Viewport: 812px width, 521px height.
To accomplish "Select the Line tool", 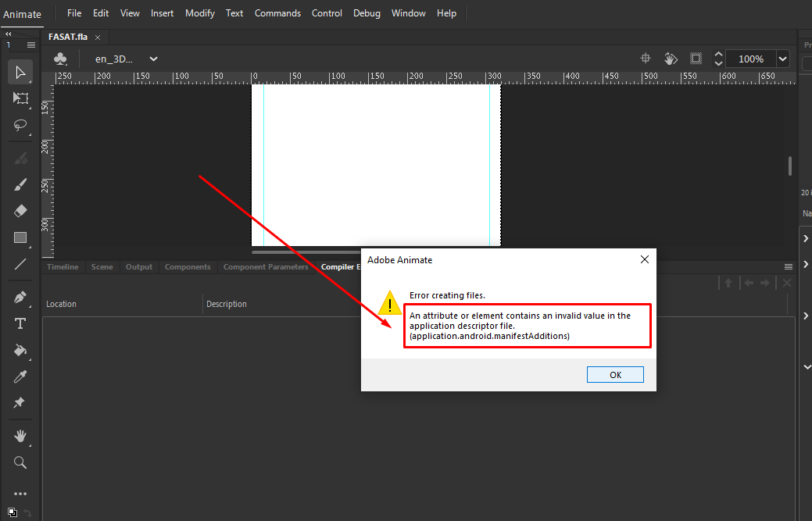I will (x=20, y=264).
